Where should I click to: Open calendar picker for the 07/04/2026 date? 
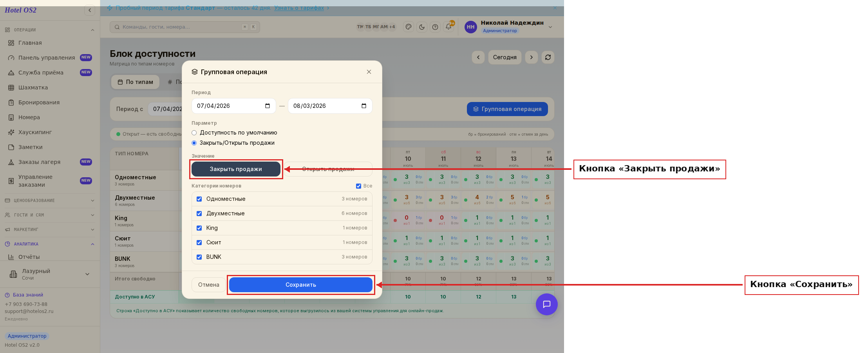click(268, 106)
